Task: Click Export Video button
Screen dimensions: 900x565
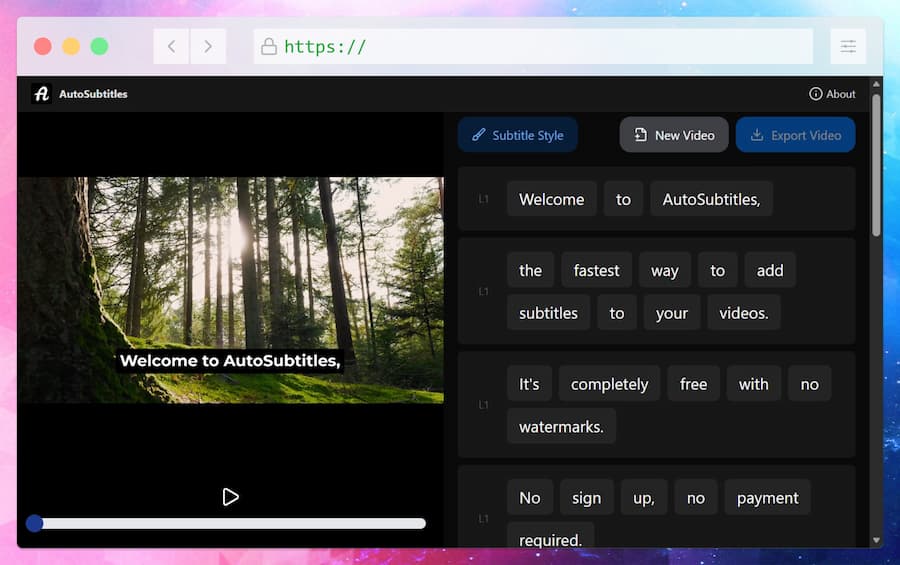Action: (x=796, y=135)
